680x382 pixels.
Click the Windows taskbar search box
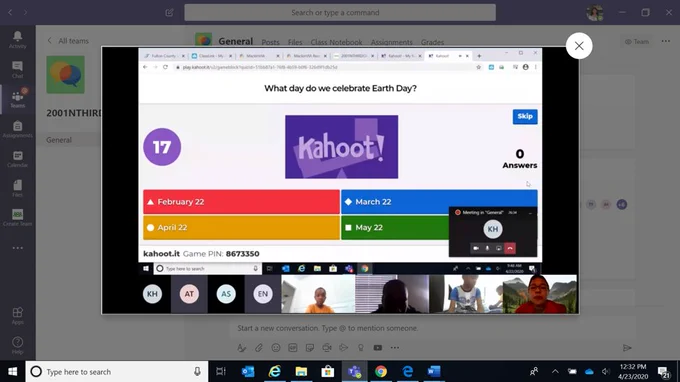click(117, 372)
